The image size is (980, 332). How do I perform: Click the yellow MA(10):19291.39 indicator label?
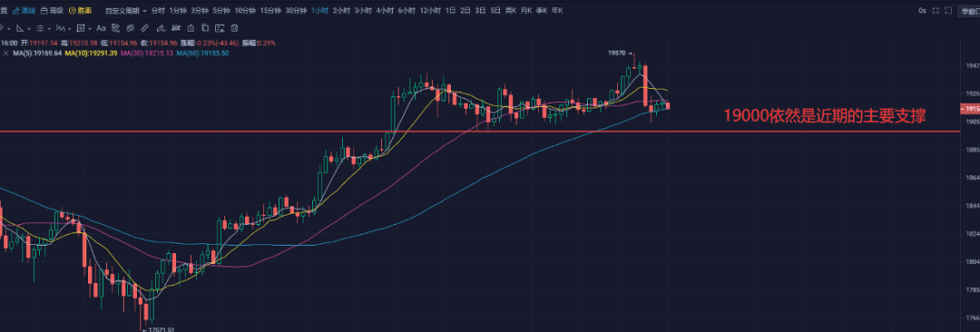(92, 54)
